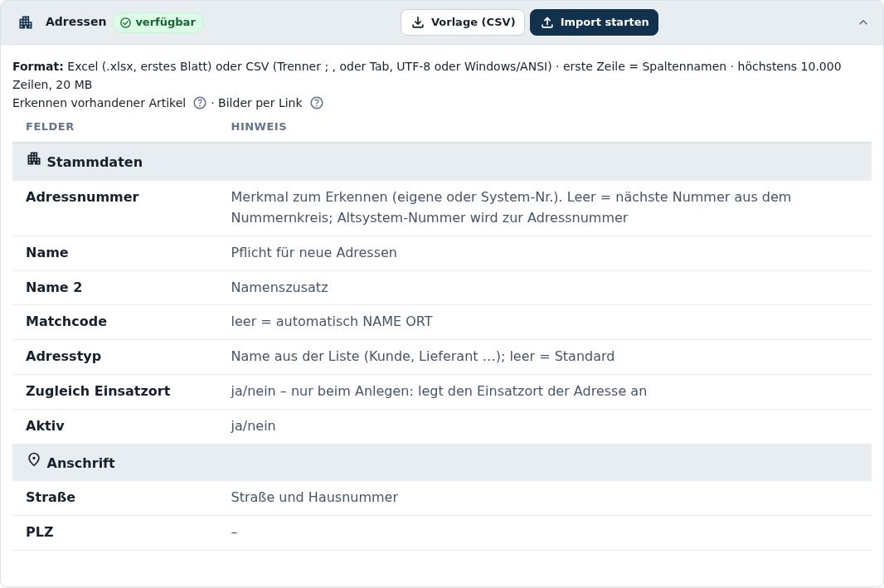Click the hint text 'Namenszusatz'
Screen dimensions: 884x588
[279, 288]
